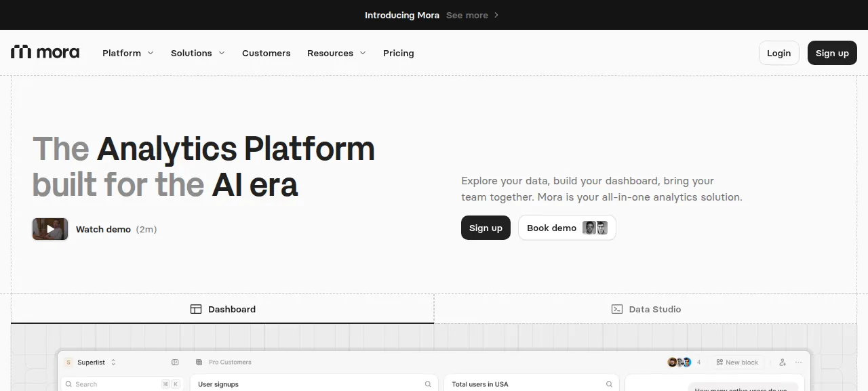Click the Search field in the sidebar
The width and height of the screenshot is (868, 391).
[122, 384]
